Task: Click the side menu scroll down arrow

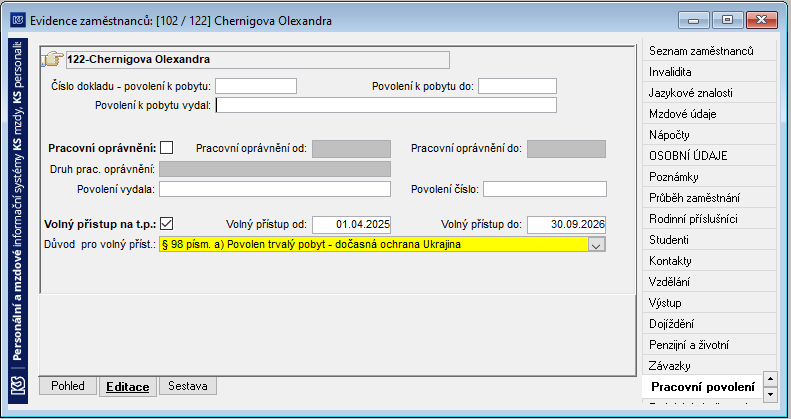Action: 770,394
